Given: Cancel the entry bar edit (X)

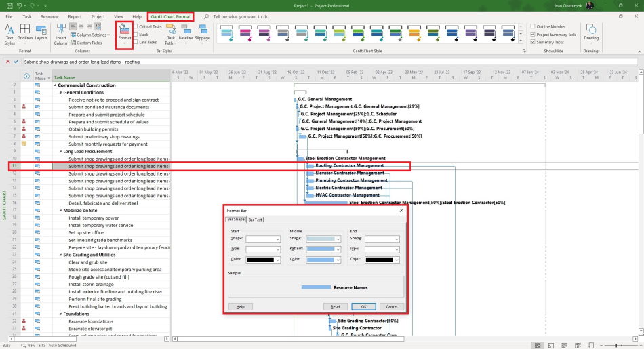Looking at the screenshot, I should (7, 62).
